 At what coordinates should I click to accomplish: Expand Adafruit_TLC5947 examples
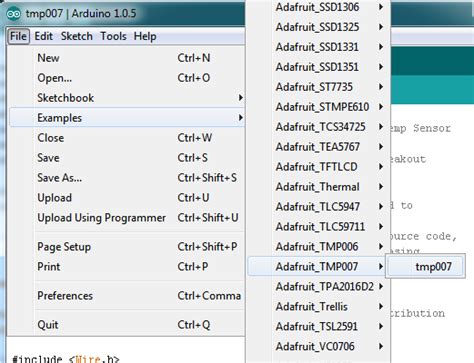click(x=318, y=207)
